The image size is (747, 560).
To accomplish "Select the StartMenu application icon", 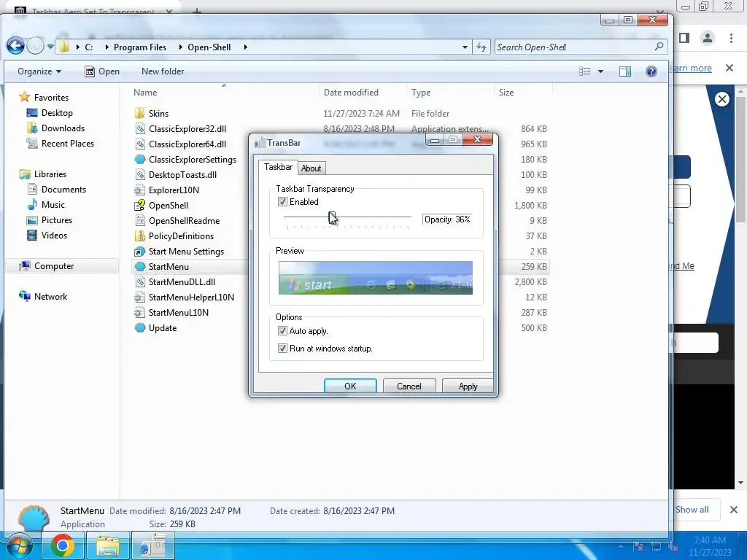I will point(139,267).
